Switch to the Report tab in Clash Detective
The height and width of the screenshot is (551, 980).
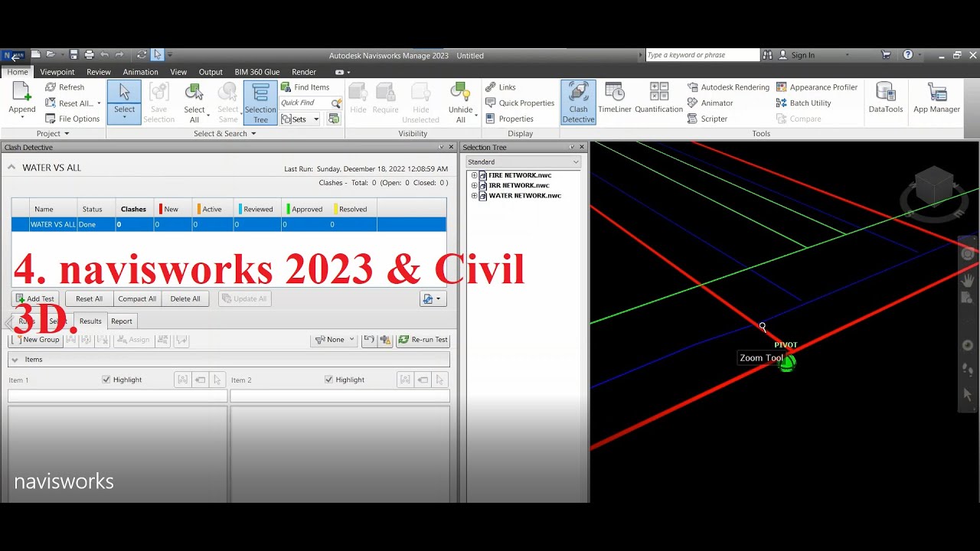122,321
